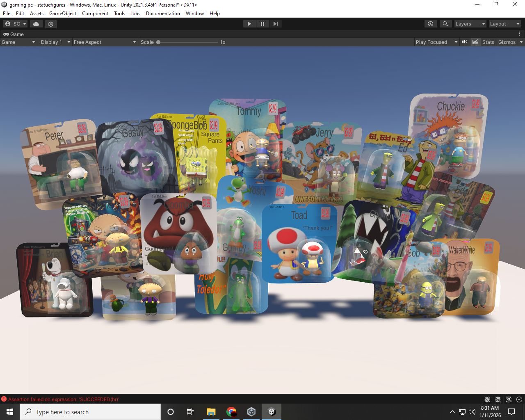Open the Help menu

coord(215,13)
